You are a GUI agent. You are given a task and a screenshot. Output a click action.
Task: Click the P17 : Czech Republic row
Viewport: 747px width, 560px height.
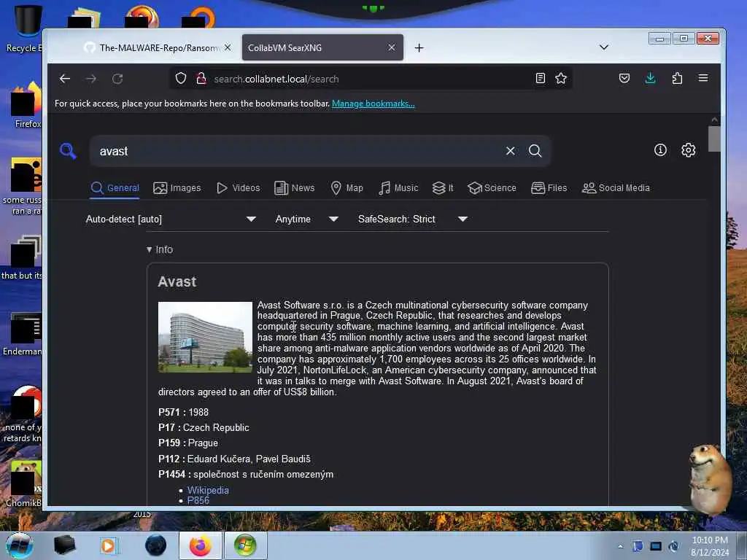pyautogui.click(x=204, y=427)
